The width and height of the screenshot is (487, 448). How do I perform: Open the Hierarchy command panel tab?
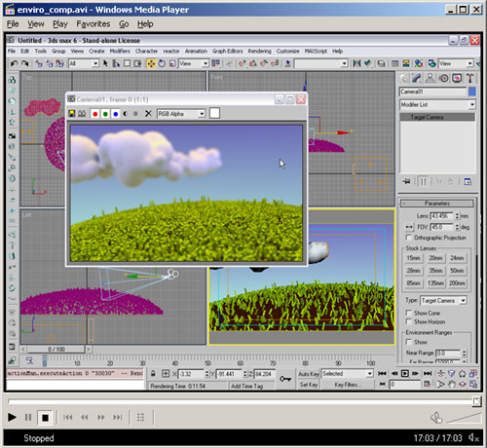431,78
